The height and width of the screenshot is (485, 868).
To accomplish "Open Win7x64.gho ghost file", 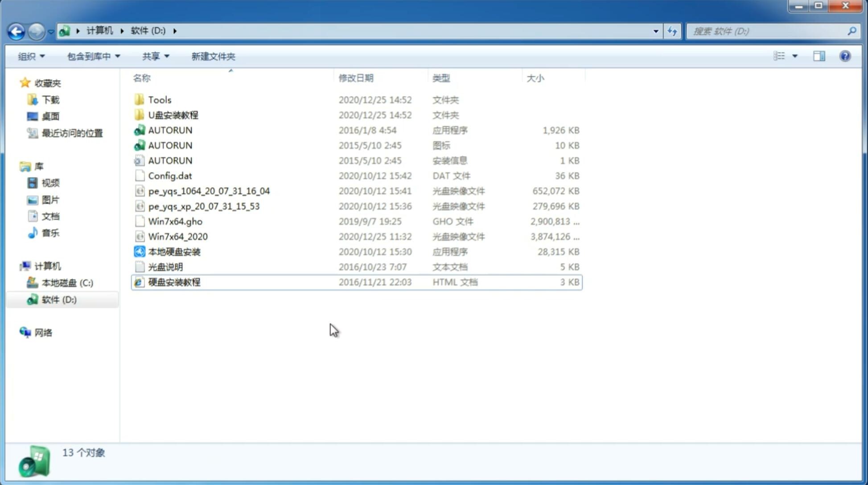I will (175, 221).
